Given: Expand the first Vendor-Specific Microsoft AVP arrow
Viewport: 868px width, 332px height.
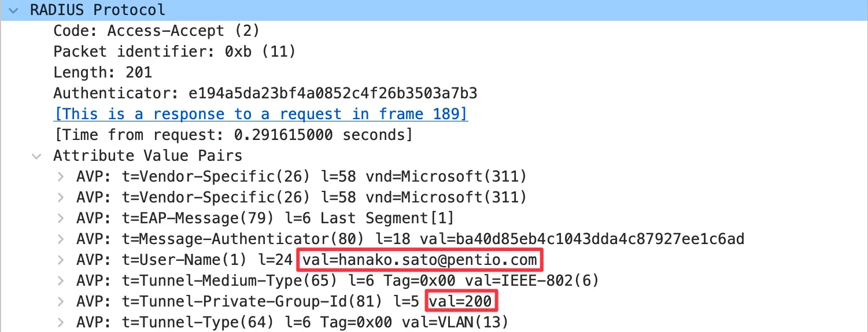Looking at the screenshot, I should click(x=60, y=176).
